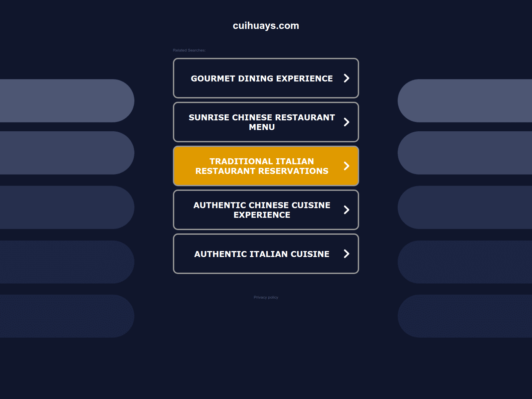Click the lightest gray pill shape on the left
532x399 pixels.
[66, 101]
